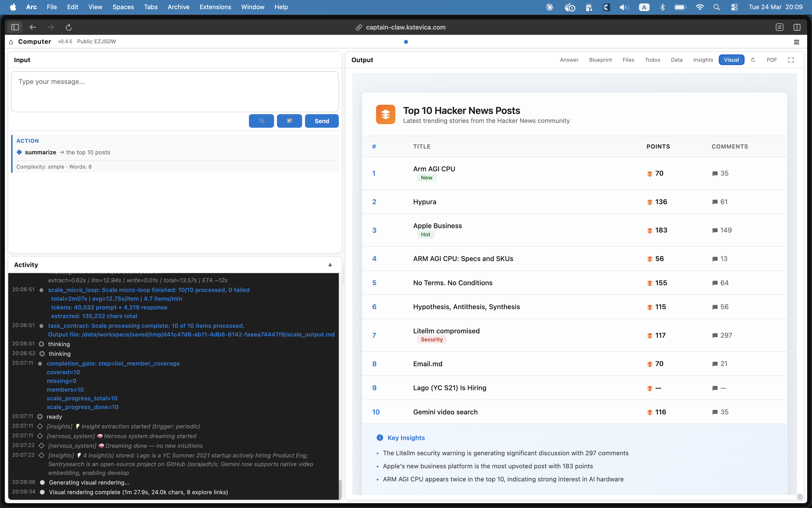Click the Wi-Fi status icon
The height and width of the screenshot is (508, 812).
pyautogui.click(x=700, y=7)
